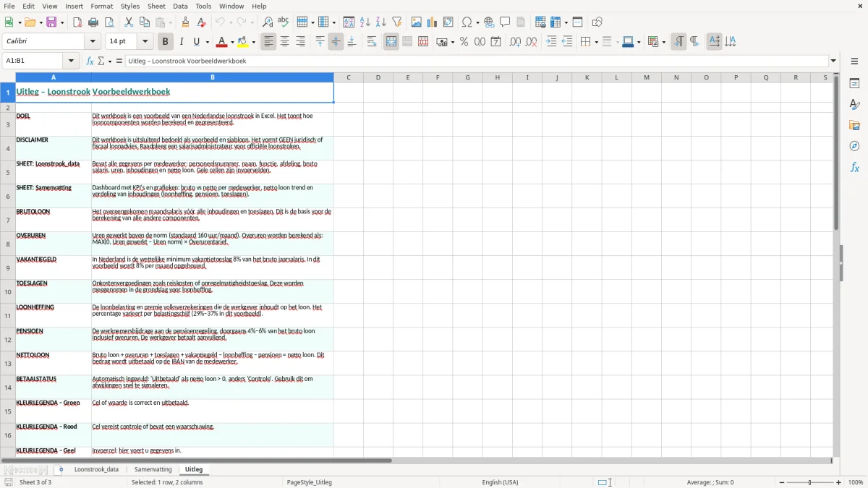The width and height of the screenshot is (868, 488).
Task: Insert an image
Action: point(417,22)
